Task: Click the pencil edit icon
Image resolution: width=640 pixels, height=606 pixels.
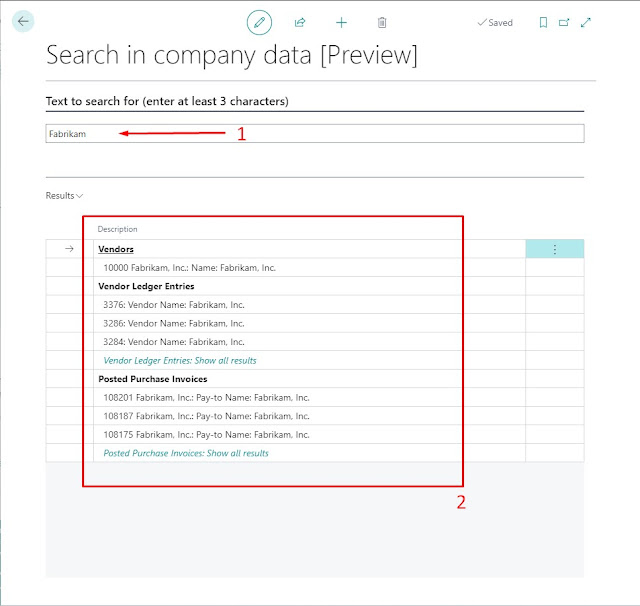Action: coord(259,22)
